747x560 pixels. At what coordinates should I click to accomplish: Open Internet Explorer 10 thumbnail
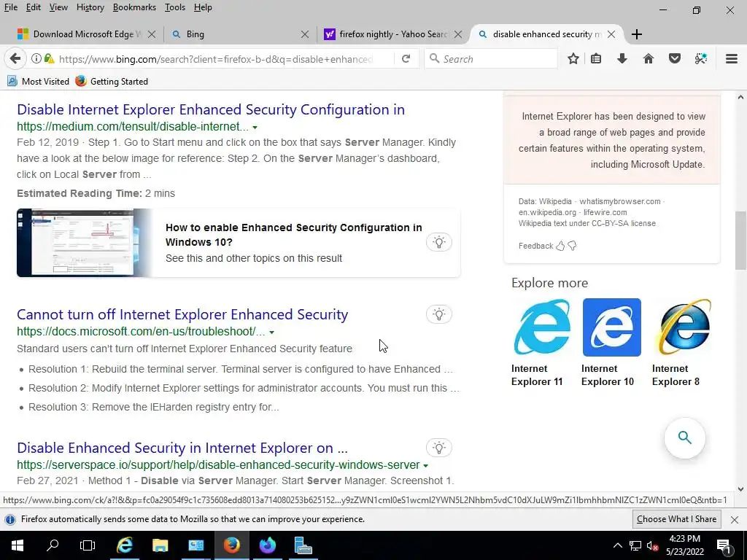(612, 327)
